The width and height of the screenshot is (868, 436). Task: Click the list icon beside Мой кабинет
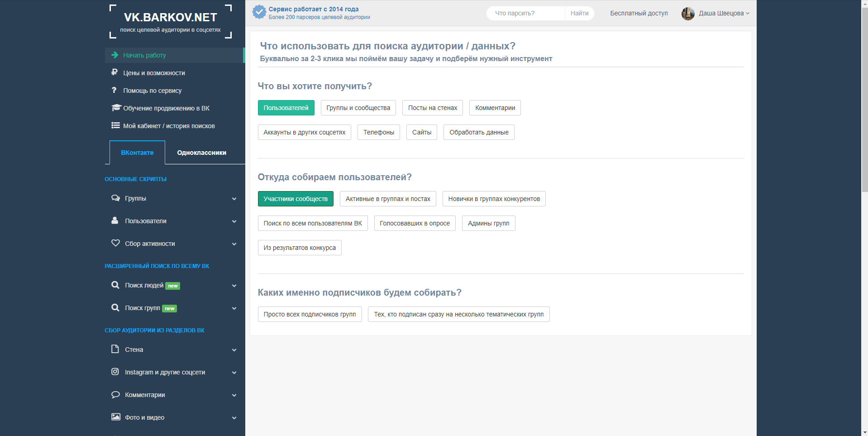tap(115, 125)
